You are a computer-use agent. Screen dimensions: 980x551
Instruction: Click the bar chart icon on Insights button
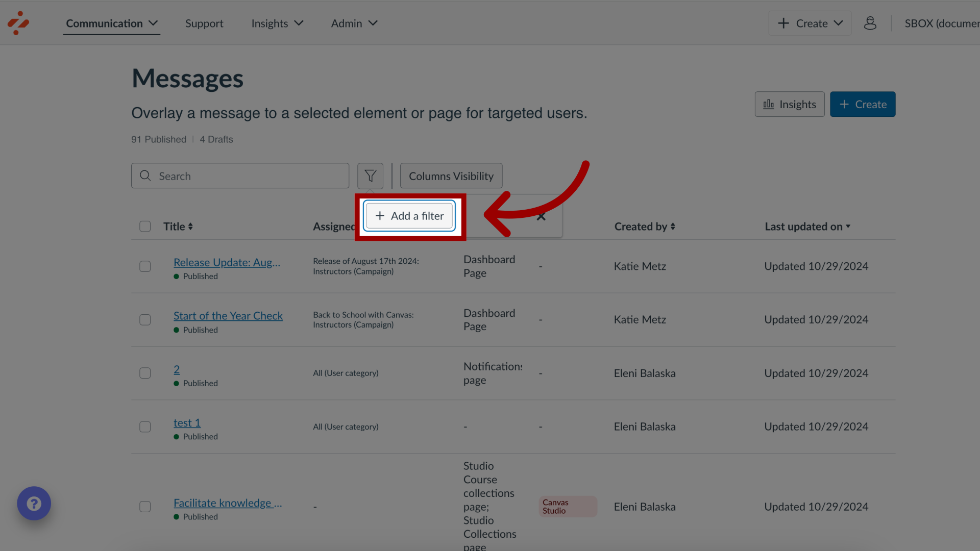point(769,104)
